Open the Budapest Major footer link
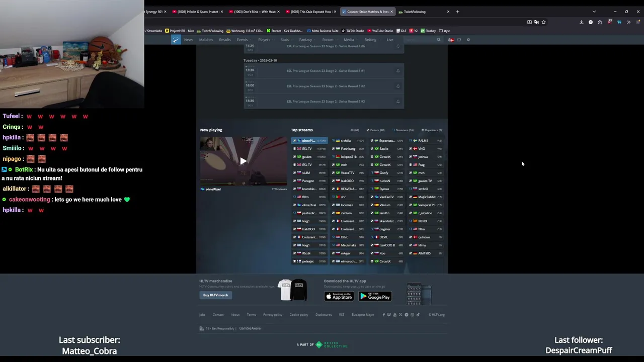 [x=363, y=315]
